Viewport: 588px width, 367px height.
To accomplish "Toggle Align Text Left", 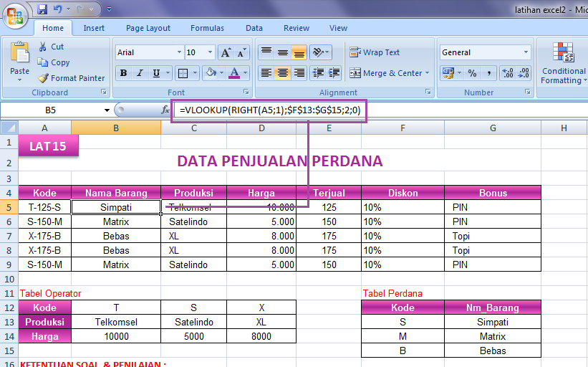I will [x=266, y=73].
